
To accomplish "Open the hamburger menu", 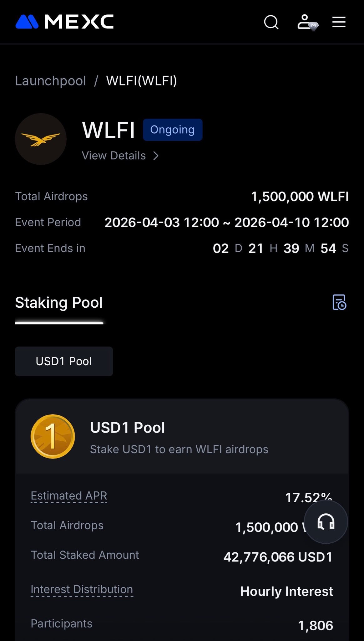I will coord(339,22).
